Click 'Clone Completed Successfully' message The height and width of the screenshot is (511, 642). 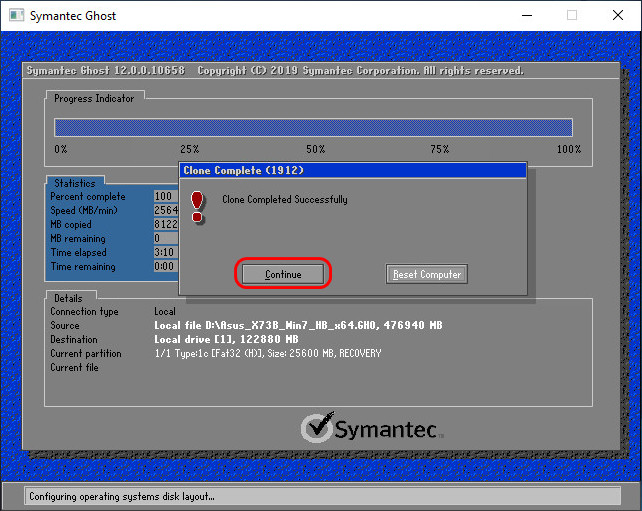[x=285, y=199]
